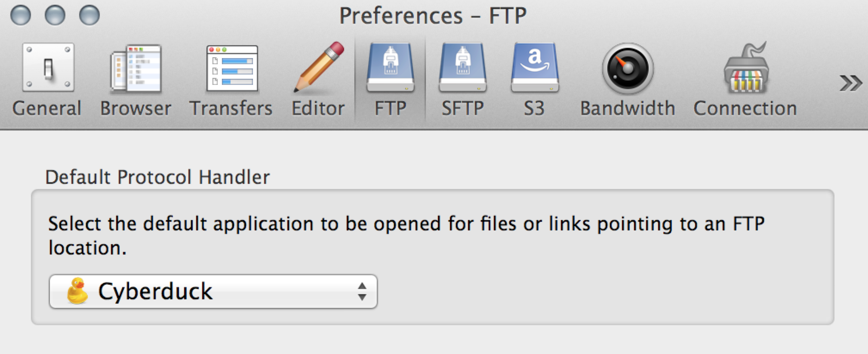Viewport: 868px width, 354px height.
Task: Click the General light switch icon
Action: (48, 68)
